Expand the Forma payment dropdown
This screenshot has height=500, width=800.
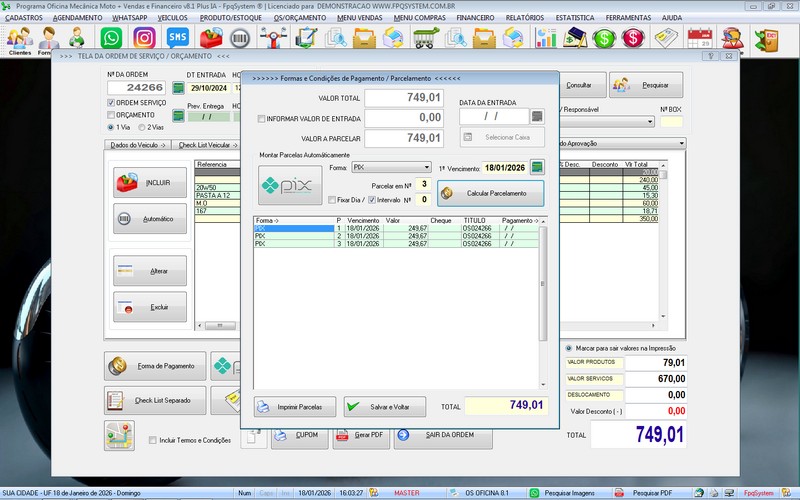point(426,167)
